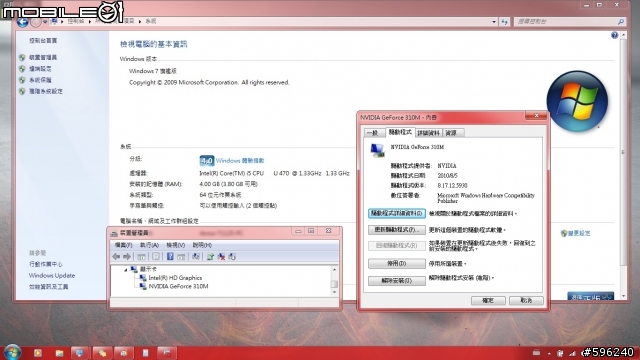The height and width of the screenshot is (360, 640).
Task: Click scan for hardware changes toolbar icon
Action: pos(196,256)
